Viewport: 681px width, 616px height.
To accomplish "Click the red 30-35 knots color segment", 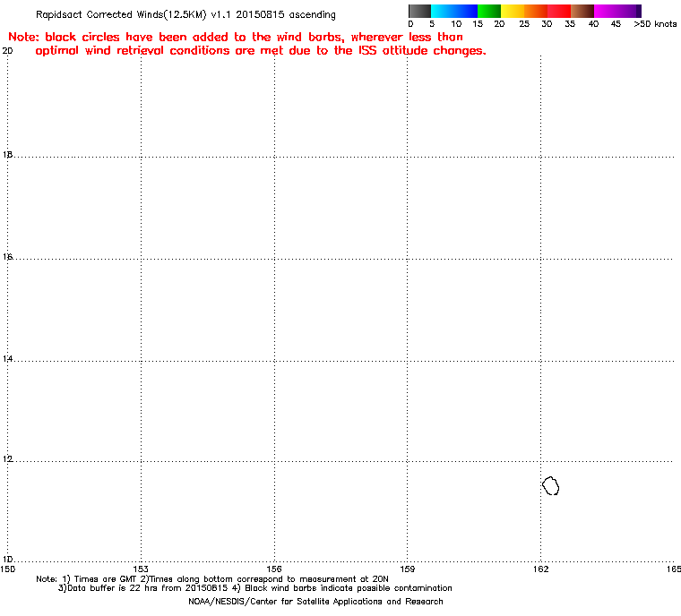I will click(x=559, y=11).
